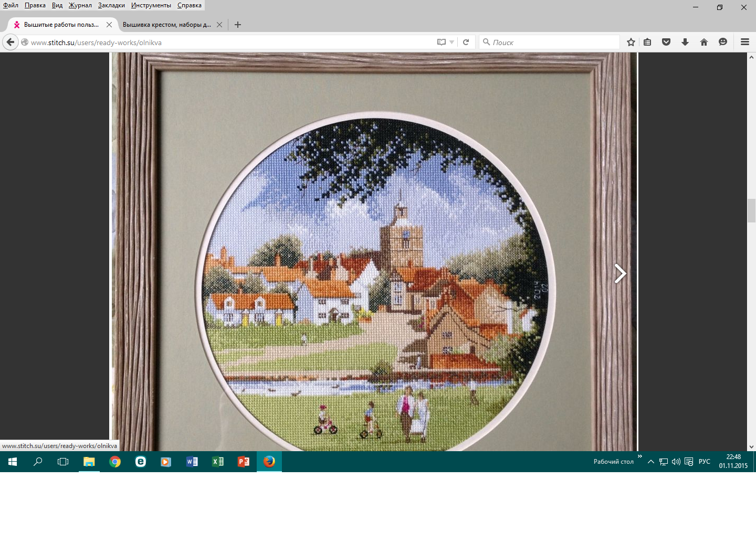Screen dimensions: 756x554
Task: Open the PowerPoint icon in the taskbar
Action: click(244, 462)
